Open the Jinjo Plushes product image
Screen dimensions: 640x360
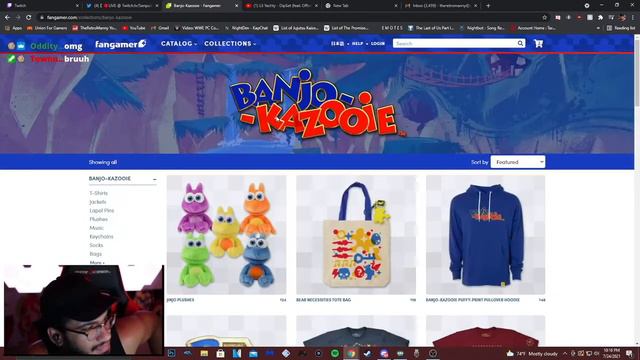click(227, 235)
